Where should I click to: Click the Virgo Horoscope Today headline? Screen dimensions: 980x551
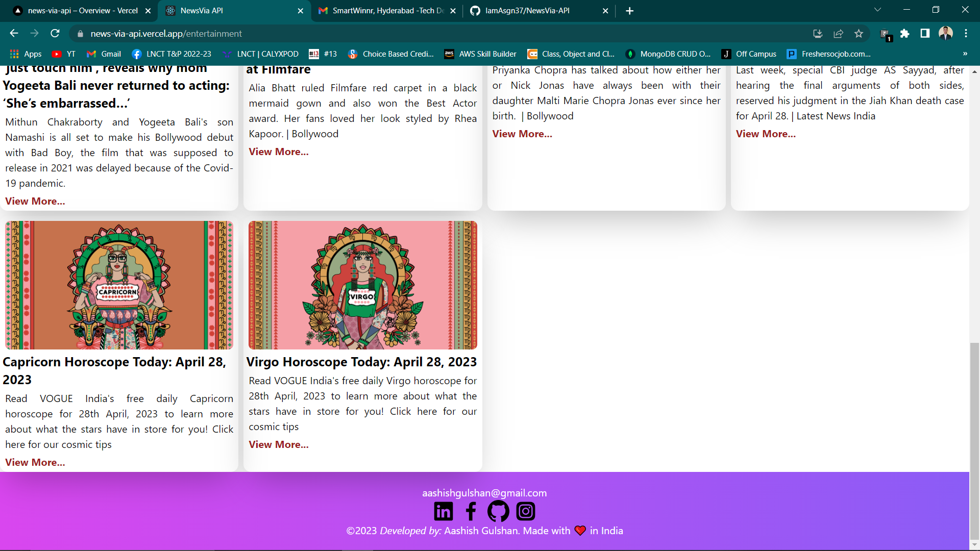coord(361,362)
